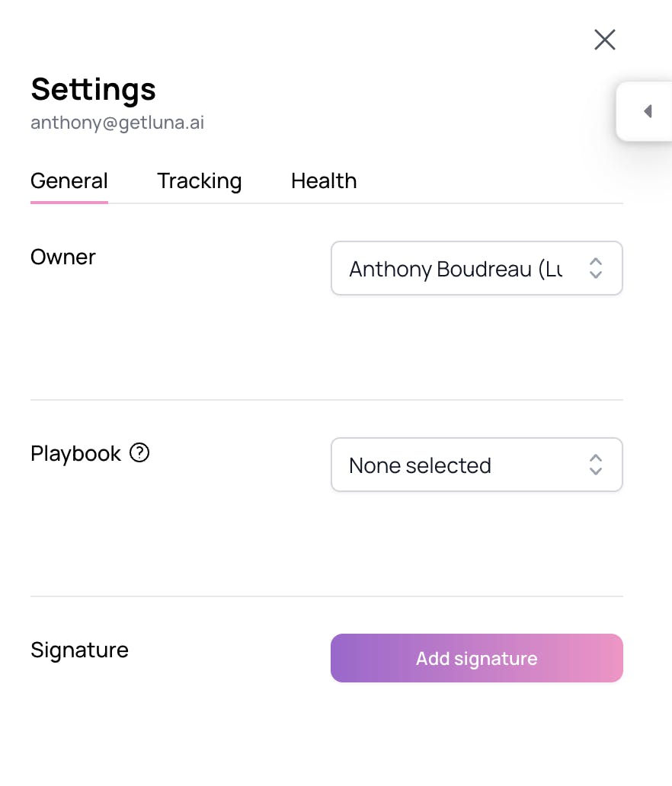The width and height of the screenshot is (672, 786).
Task: Click the Playbook help question mark icon
Action: pyautogui.click(x=139, y=453)
